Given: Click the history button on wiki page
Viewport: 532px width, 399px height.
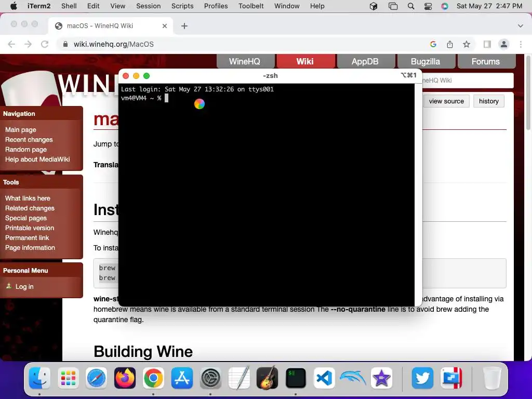Looking at the screenshot, I should pyautogui.click(x=488, y=101).
